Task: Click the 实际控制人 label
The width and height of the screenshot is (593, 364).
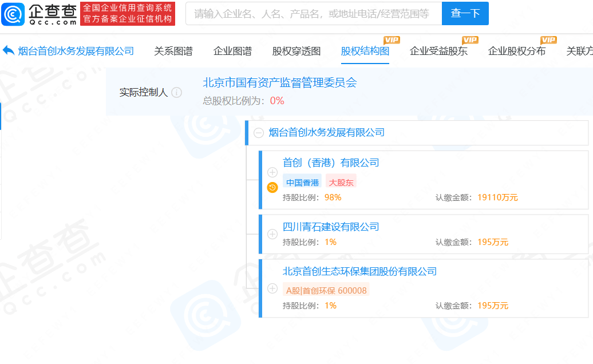Action: (x=143, y=92)
